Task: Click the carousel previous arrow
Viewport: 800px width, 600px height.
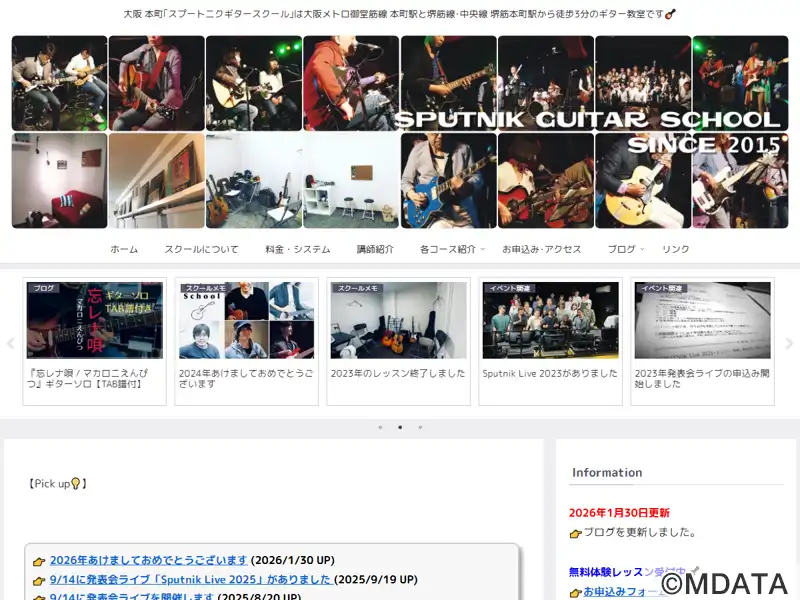Action: (x=10, y=343)
